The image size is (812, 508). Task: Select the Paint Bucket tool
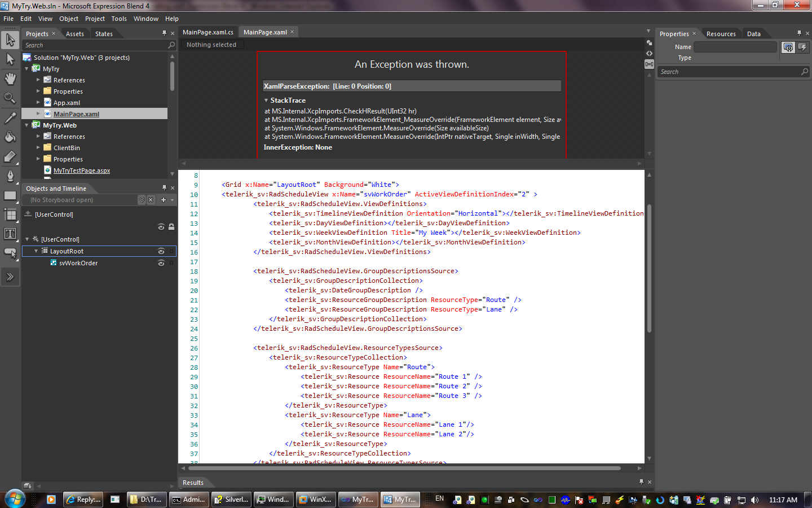pos(10,137)
